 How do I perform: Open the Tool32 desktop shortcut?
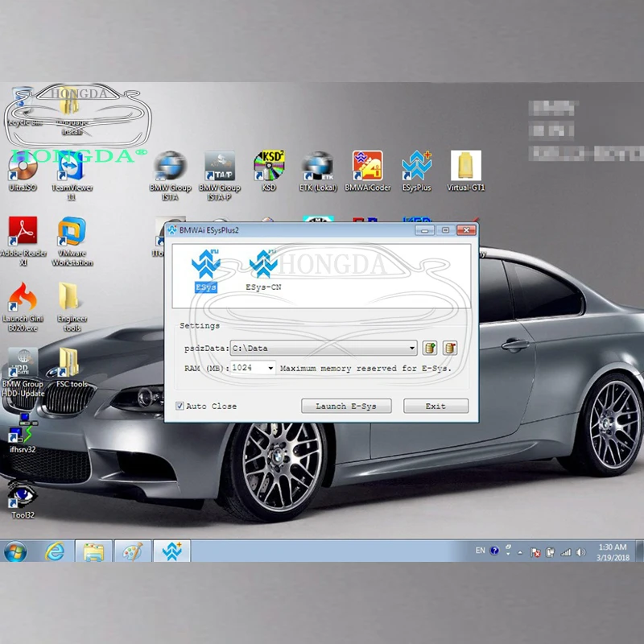pos(23,499)
